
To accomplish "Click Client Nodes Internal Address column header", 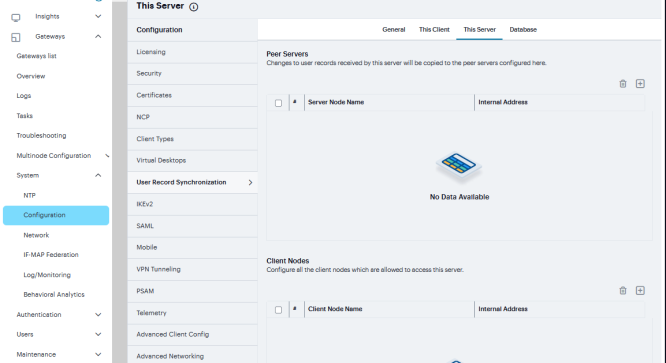I will click(503, 309).
